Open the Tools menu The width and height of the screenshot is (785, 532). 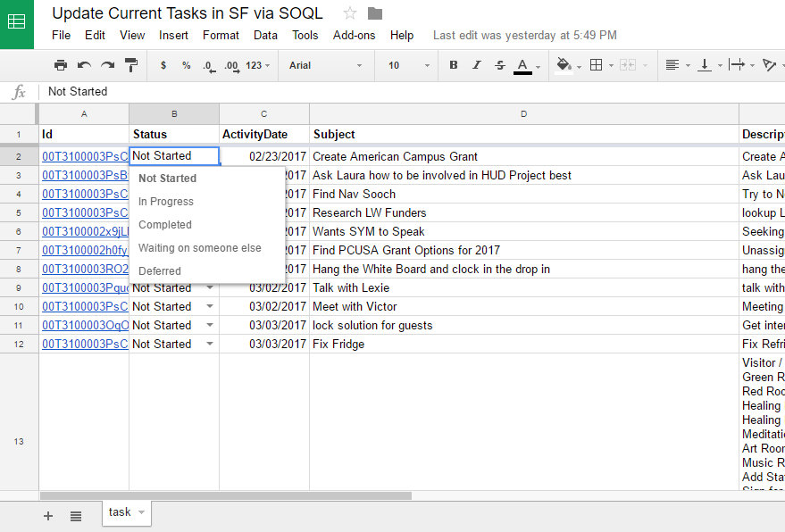click(x=305, y=35)
